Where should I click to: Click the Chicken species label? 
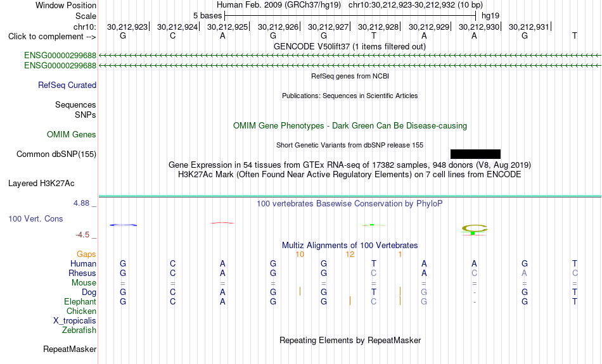tap(81, 311)
